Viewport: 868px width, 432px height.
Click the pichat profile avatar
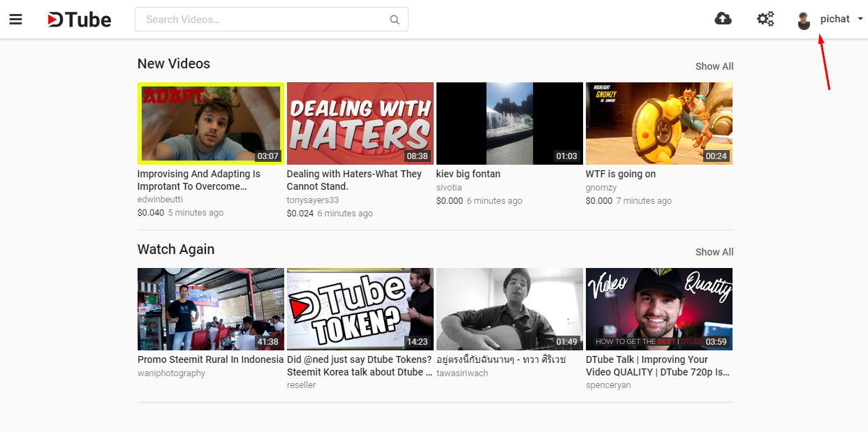pos(804,20)
